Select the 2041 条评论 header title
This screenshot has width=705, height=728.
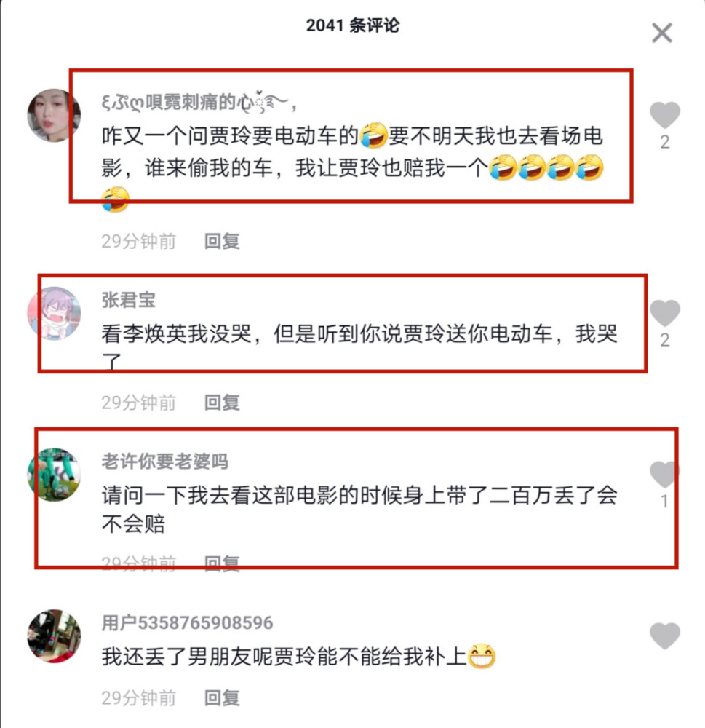pyautogui.click(x=353, y=25)
